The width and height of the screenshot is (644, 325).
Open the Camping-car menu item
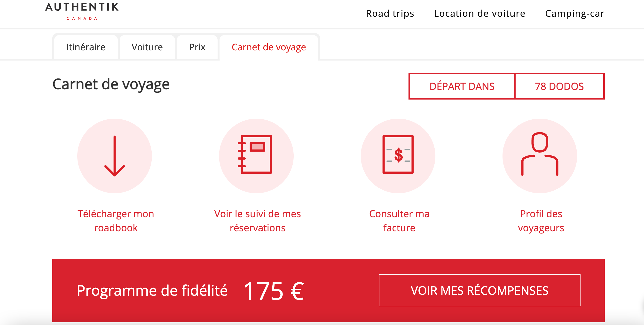[x=574, y=14]
